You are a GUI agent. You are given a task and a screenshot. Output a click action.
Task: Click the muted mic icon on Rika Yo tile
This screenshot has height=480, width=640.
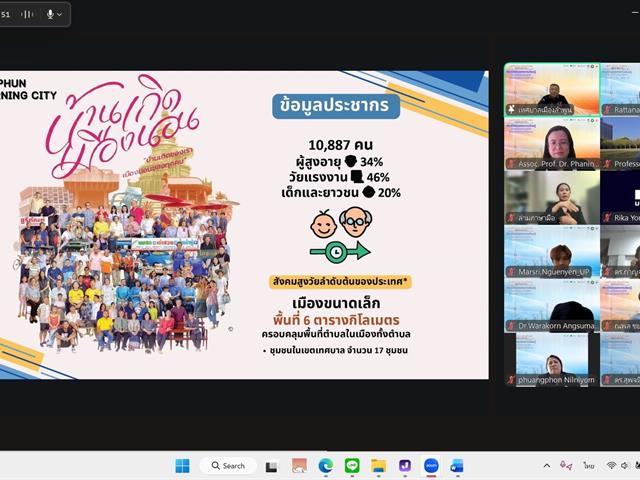[x=608, y=218]
